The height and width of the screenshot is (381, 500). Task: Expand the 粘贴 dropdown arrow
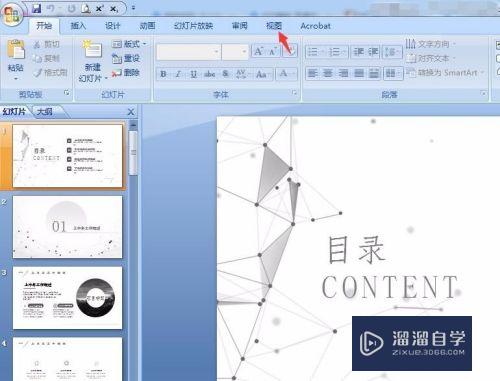(x=16, y=79)
